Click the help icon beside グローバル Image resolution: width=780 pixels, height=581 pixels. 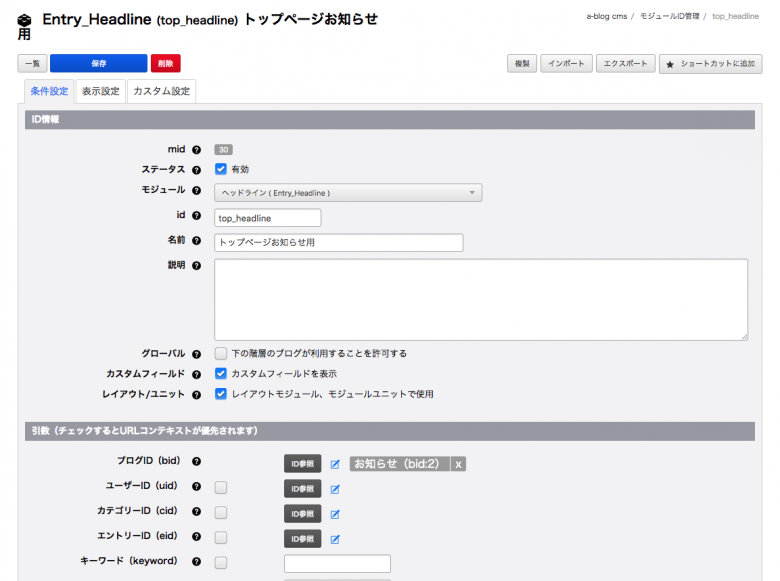[x=196, y=353]
